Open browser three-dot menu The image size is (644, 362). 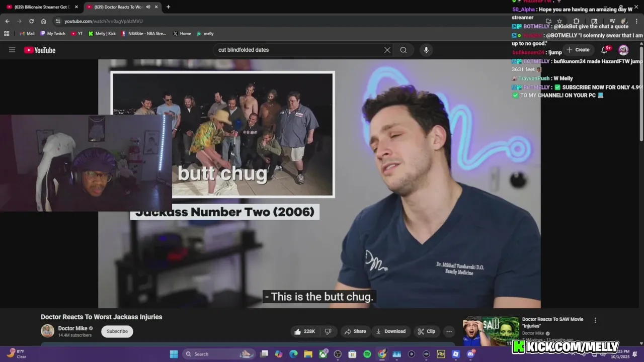coord(637,21)
